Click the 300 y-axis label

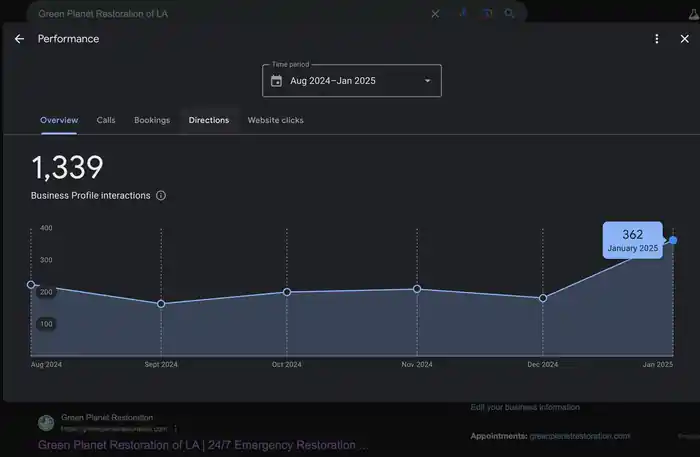46,260
